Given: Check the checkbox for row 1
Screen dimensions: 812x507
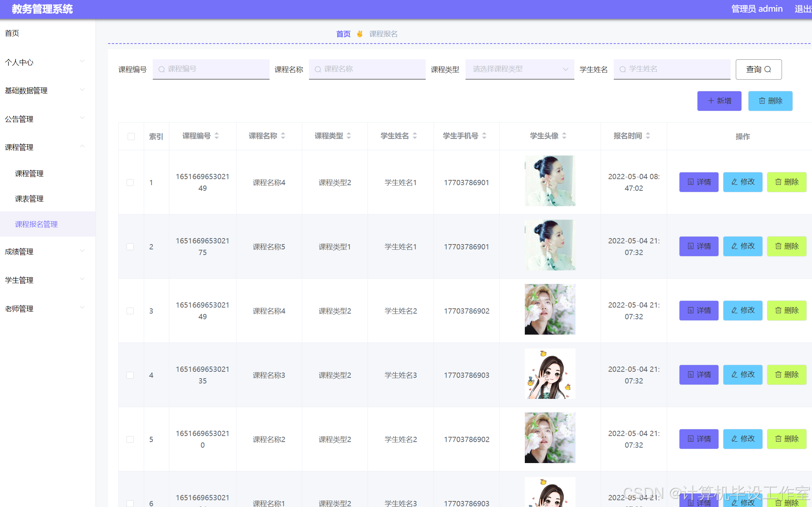Looking at the screenshot, I should point(130,182).
